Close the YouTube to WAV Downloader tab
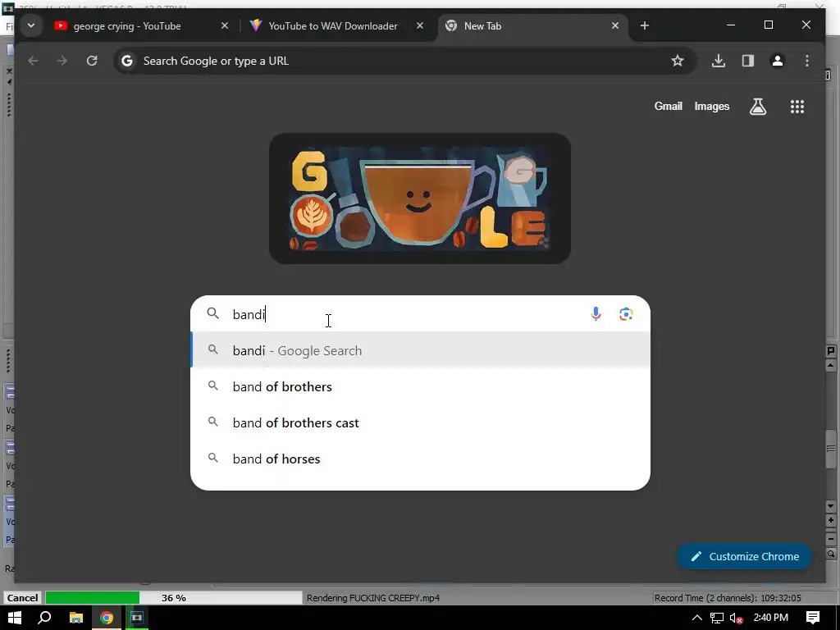The height and width of the screenshot is (630, 840). (x=420, y=25)
